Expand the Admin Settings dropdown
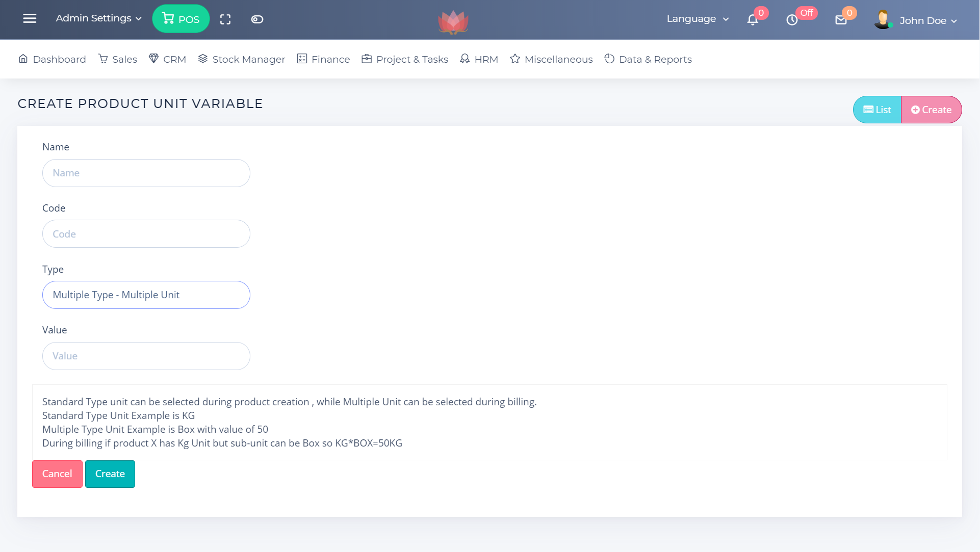 point(98,18)
